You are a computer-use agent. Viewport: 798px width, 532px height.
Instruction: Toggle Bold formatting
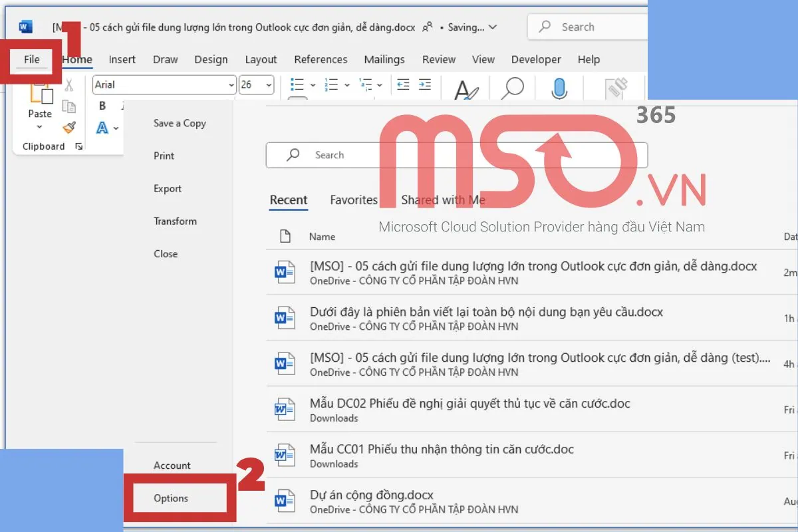[102, 106]
